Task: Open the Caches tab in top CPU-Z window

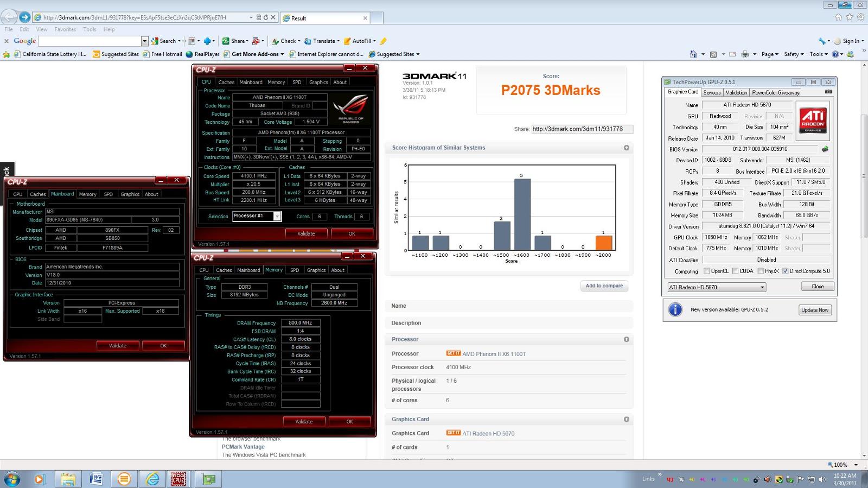Action: 226,83
